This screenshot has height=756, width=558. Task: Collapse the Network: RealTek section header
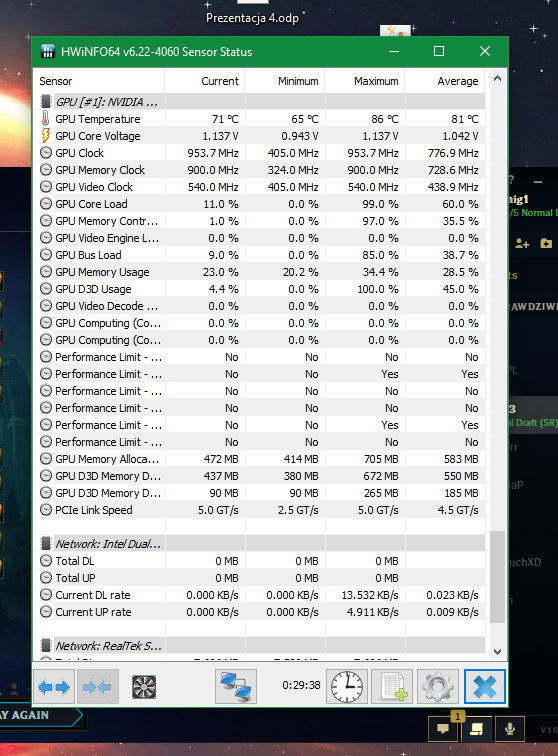[259, 646]
